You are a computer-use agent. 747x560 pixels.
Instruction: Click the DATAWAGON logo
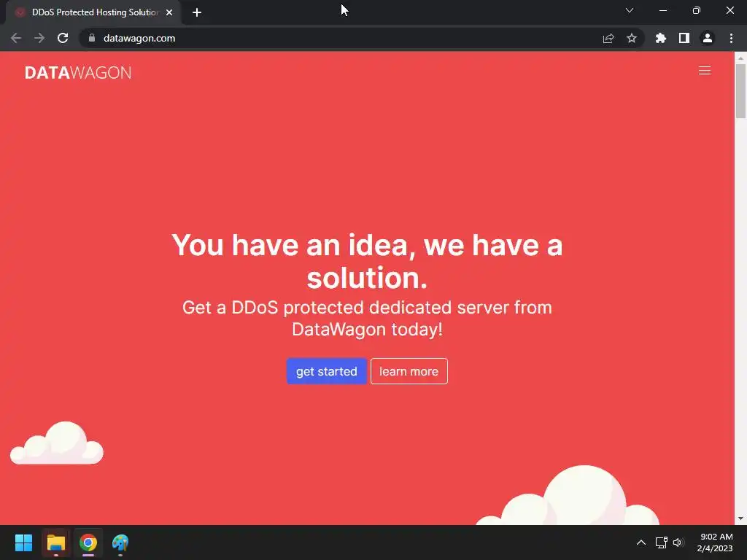78,72
